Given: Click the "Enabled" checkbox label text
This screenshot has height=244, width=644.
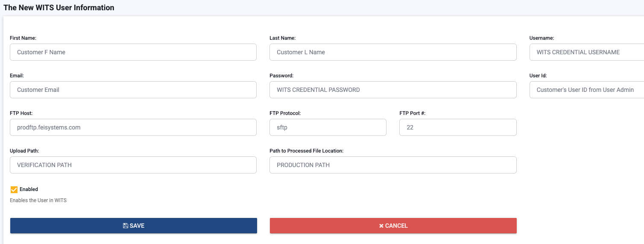Looking at the screenshot, I should click(x=29, y=189).
